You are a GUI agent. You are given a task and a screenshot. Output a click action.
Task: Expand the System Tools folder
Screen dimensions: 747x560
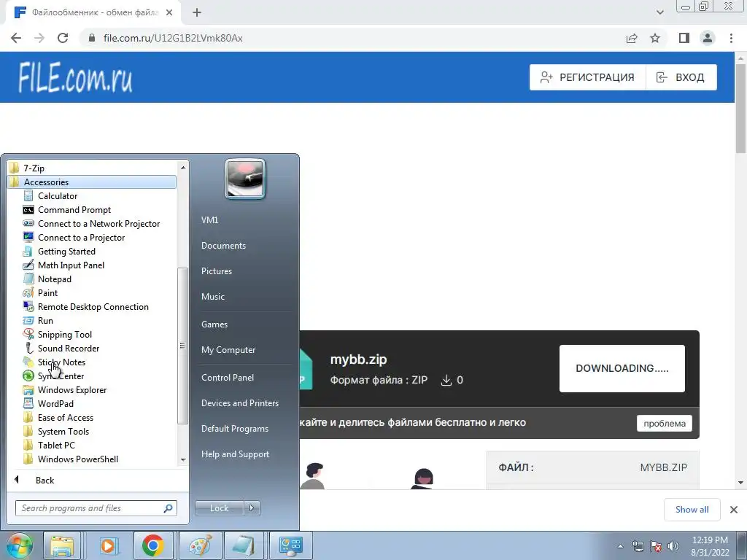tap(63, 431)
